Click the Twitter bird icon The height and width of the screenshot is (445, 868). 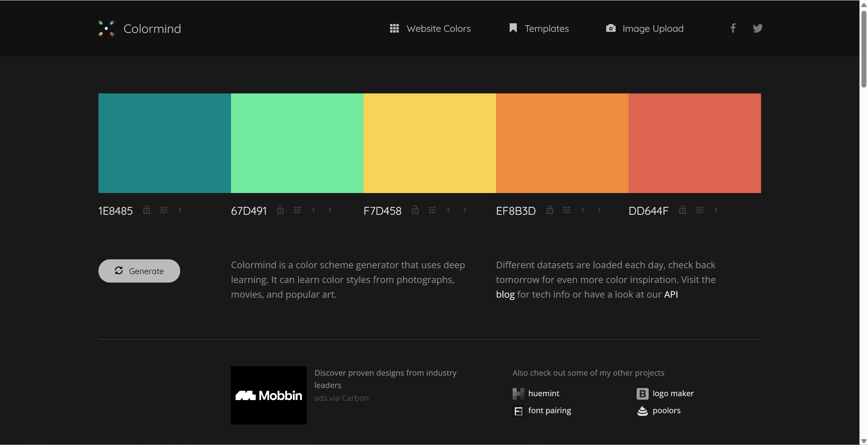pyautogui.click(x=758, y=28)
